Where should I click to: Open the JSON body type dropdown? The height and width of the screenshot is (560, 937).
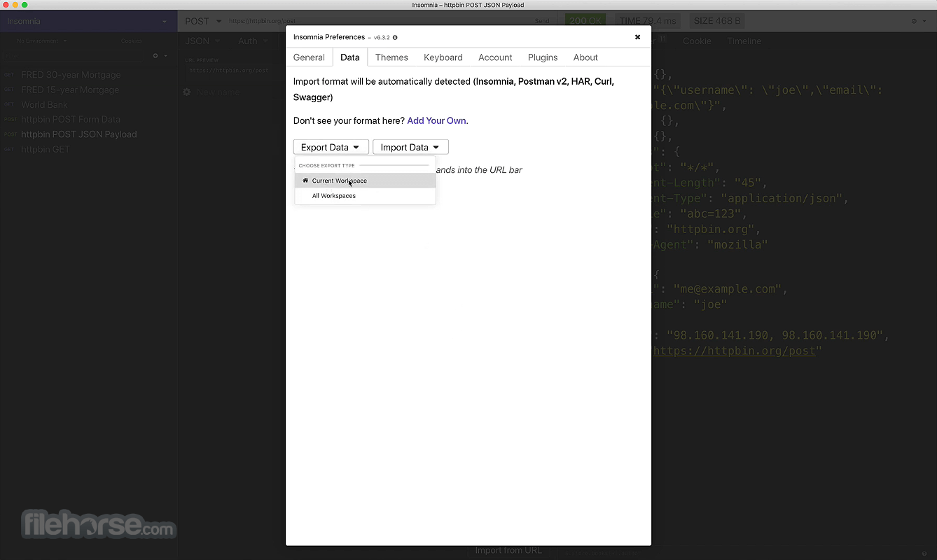[202, 41]
